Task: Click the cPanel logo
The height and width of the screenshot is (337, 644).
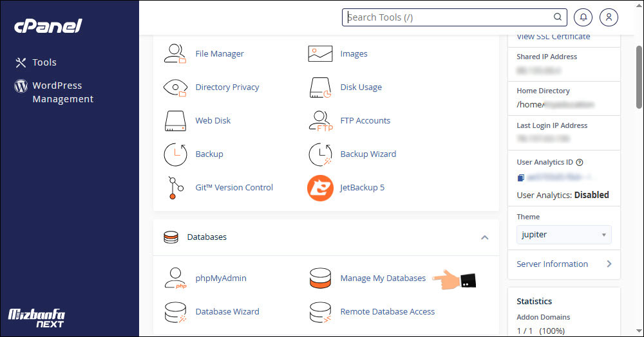Action: 48,26
